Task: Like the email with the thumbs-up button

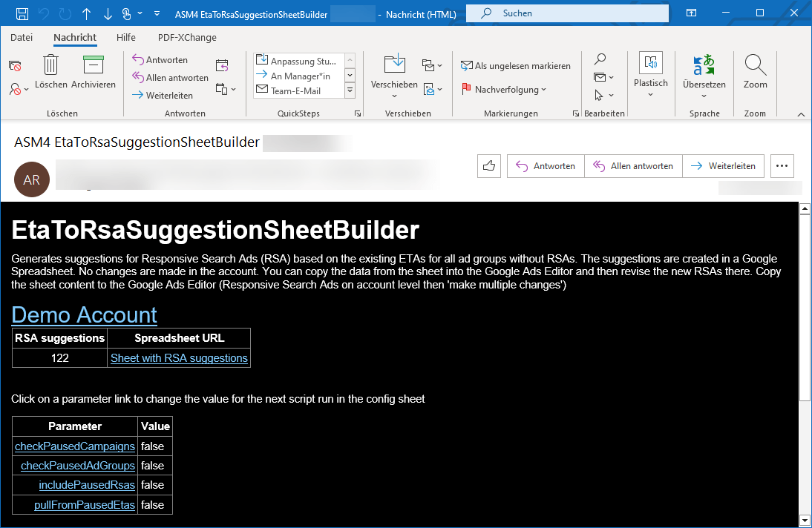Action: [x=489, y=166]
